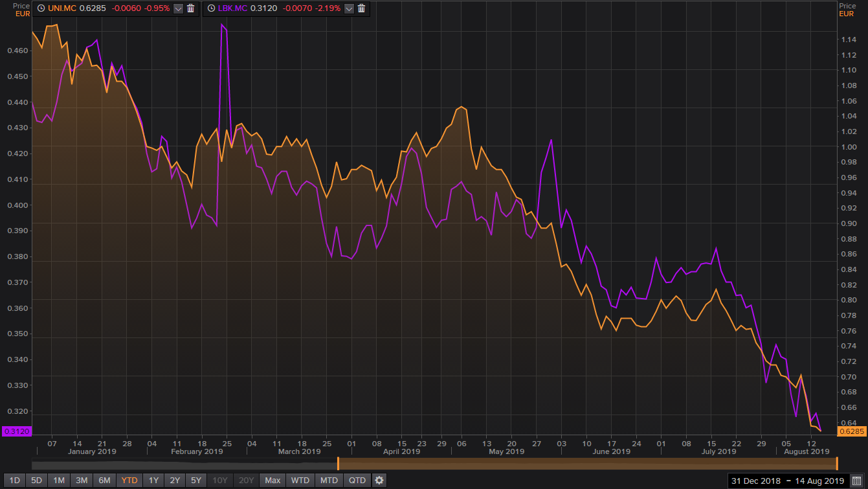The height and width of the screenshot is (489, 868).
Task: Open the calendar date picker icon
Action: tap(856, 481)
